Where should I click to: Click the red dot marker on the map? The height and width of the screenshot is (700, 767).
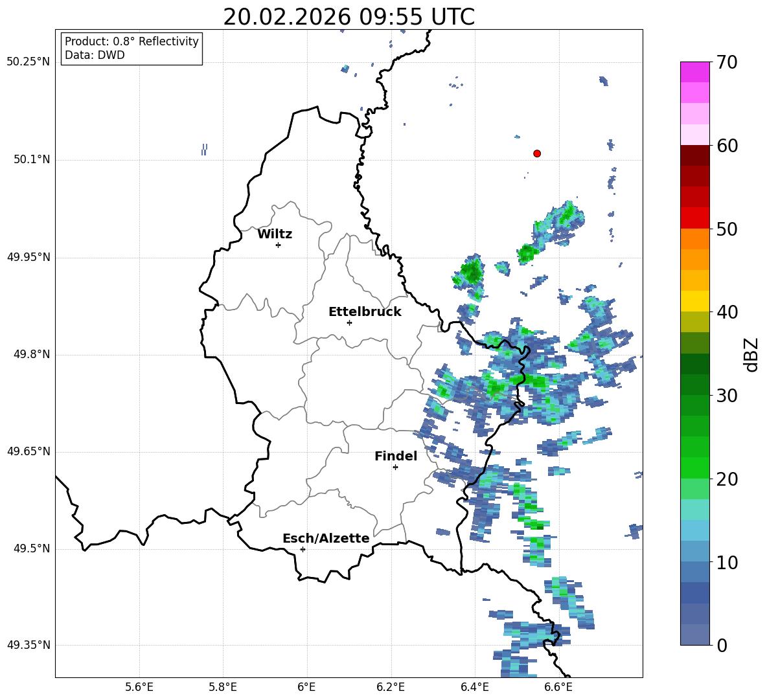(x=537, y=153)
